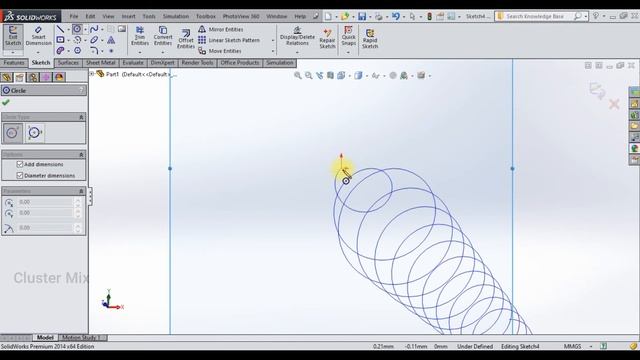This screenshot has width=640, height=360.
Task: Click the Move Entities tool
Action: (x=220, y=51)
